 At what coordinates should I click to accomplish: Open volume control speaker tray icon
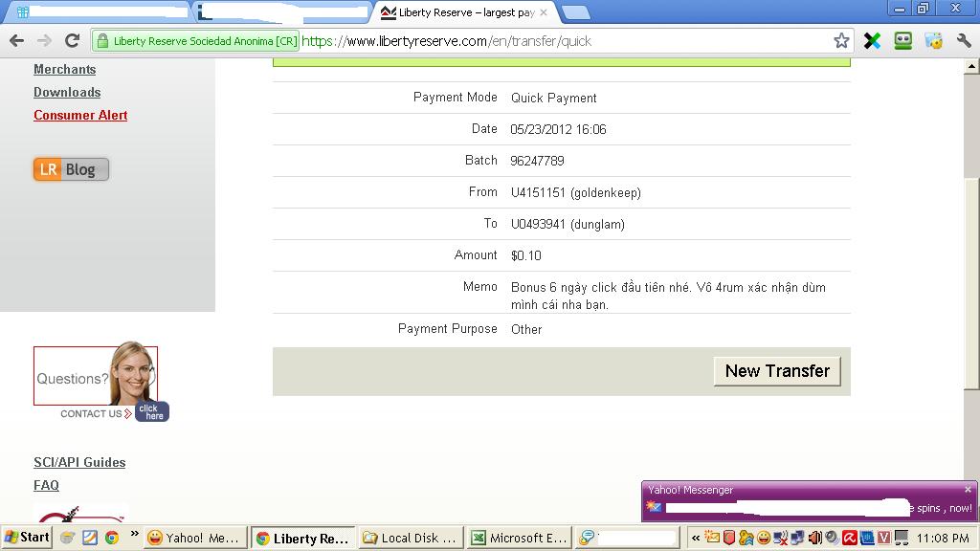815,538
